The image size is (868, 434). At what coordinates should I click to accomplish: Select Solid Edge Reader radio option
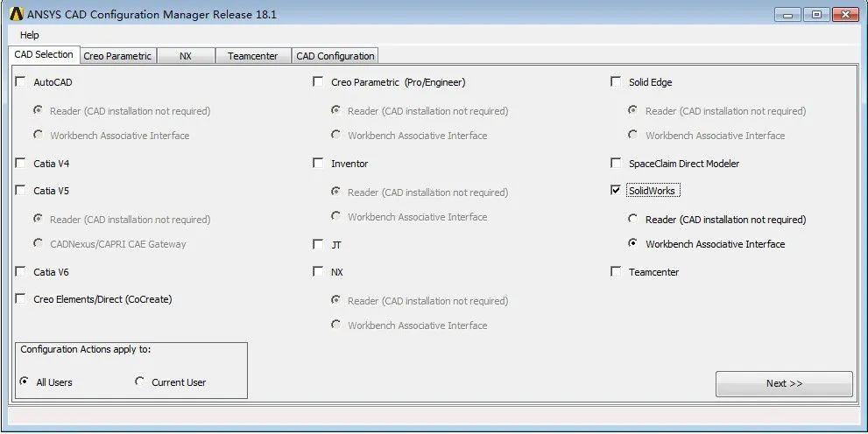[632, 110]
